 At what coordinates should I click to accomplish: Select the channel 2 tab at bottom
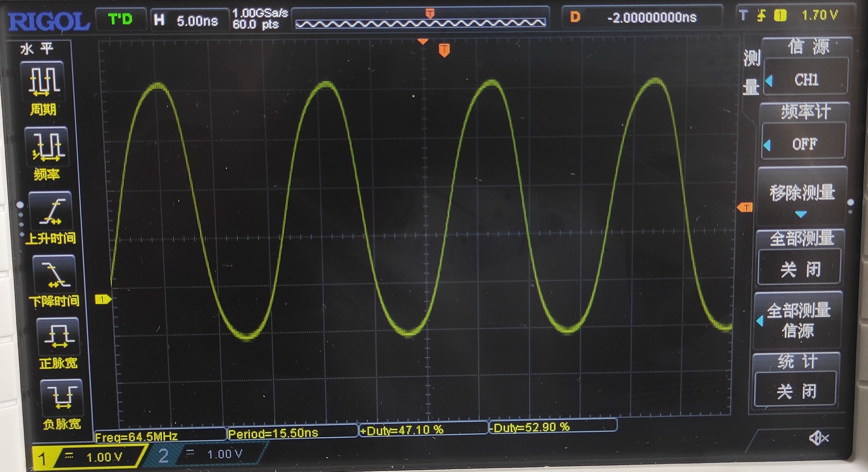pyautogui.click(x=206, y=455)
